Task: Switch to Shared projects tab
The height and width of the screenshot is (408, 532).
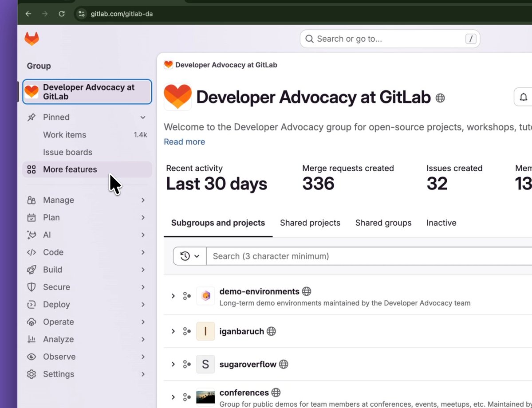Action: point(310,223)
